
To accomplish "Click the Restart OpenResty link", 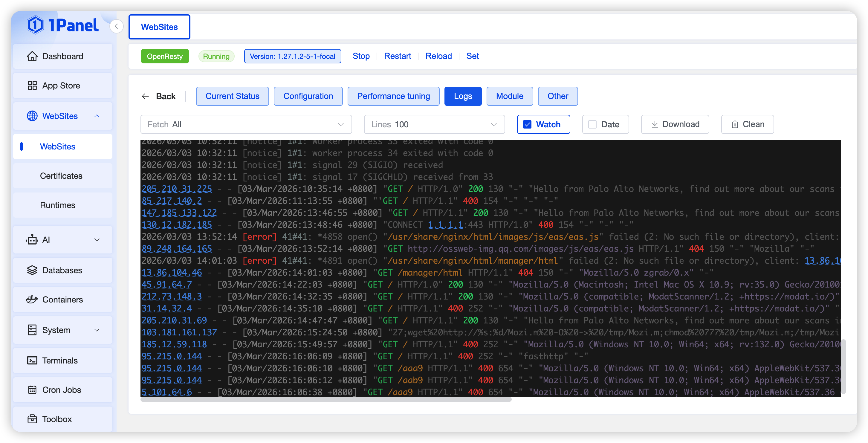I will tap(398, 56).
